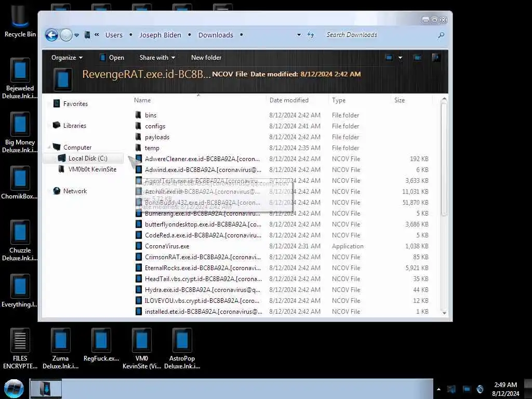Open recent locations dropdown beside Forward
Image resolution: width=532 pixels, height=399 pixels.
point(77,35)
